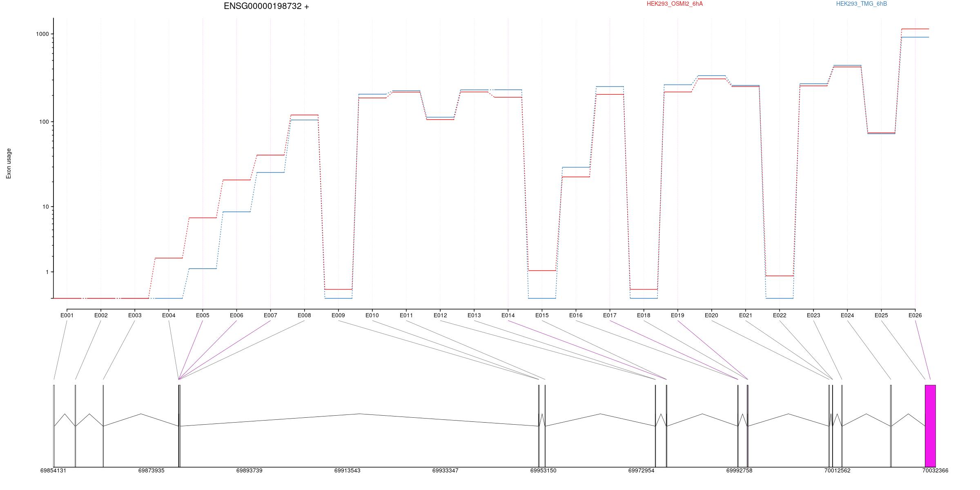This screenshot has height=490, width=980.
Task: Click exon label E016
Action: (x=576, y=315)
